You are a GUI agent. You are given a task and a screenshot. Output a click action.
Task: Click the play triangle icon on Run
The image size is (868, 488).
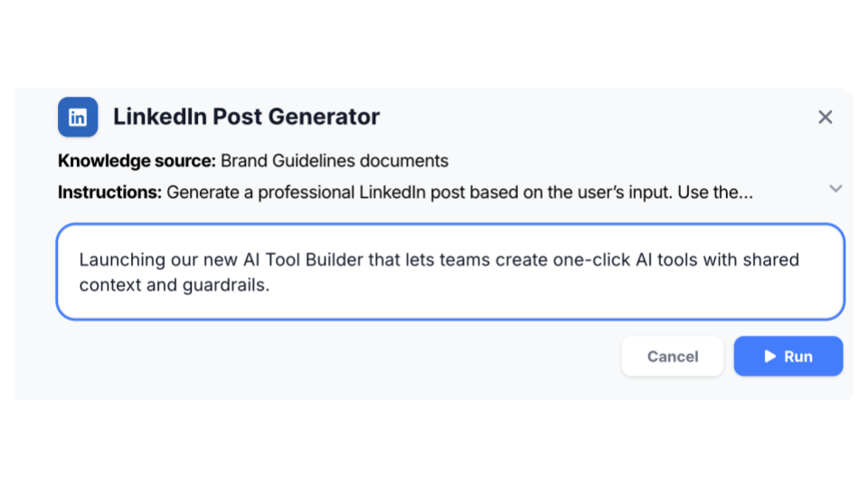point(770,356)
